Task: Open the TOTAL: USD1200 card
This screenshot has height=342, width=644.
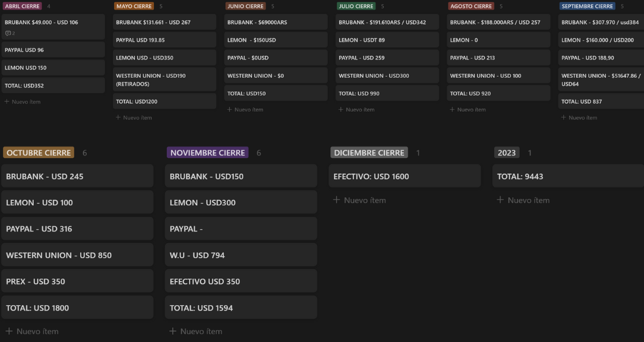Action: click(164, 102)
